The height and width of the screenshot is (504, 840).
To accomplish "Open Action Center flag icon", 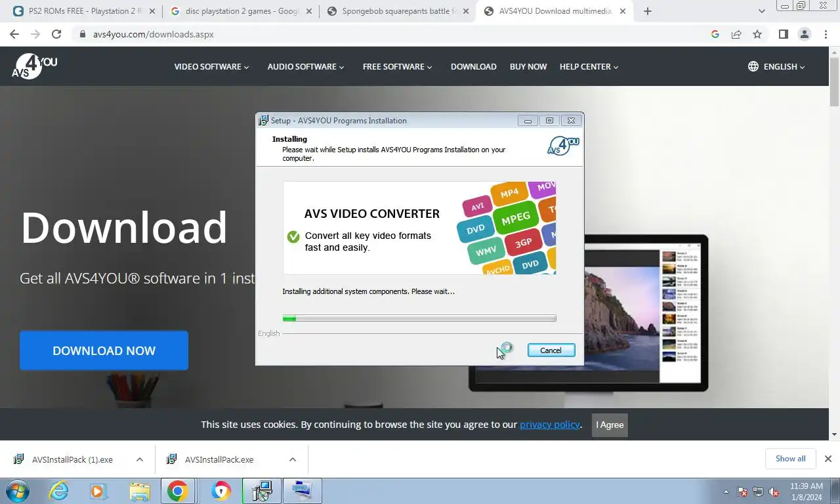I will pyautogui.click(x=742, y=492).
